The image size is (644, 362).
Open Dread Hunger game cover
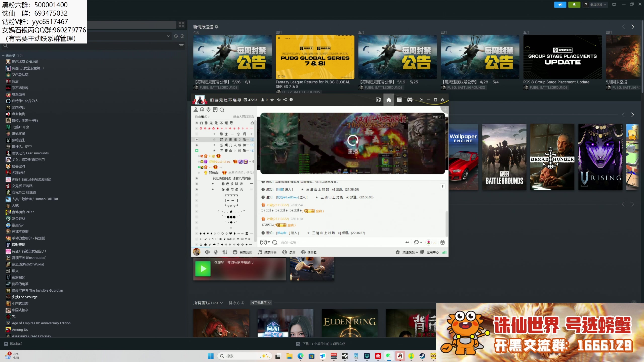point(552,157)
